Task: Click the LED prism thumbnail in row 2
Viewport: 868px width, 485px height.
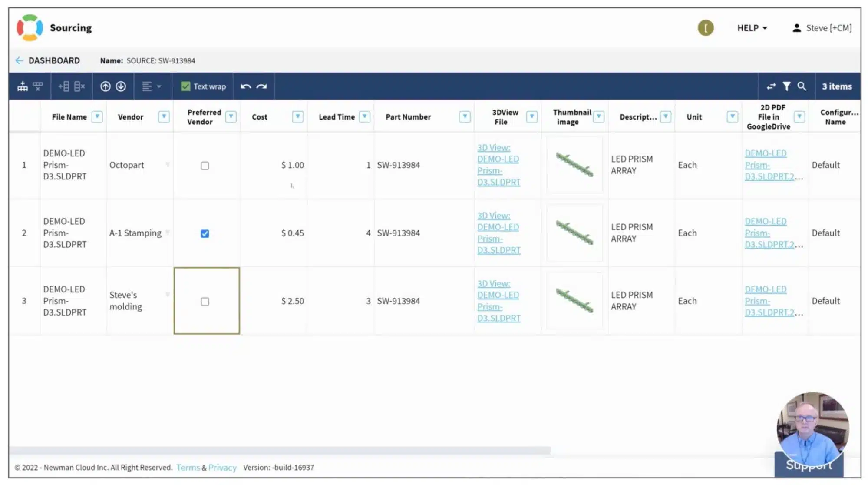Action: point(574,233)
